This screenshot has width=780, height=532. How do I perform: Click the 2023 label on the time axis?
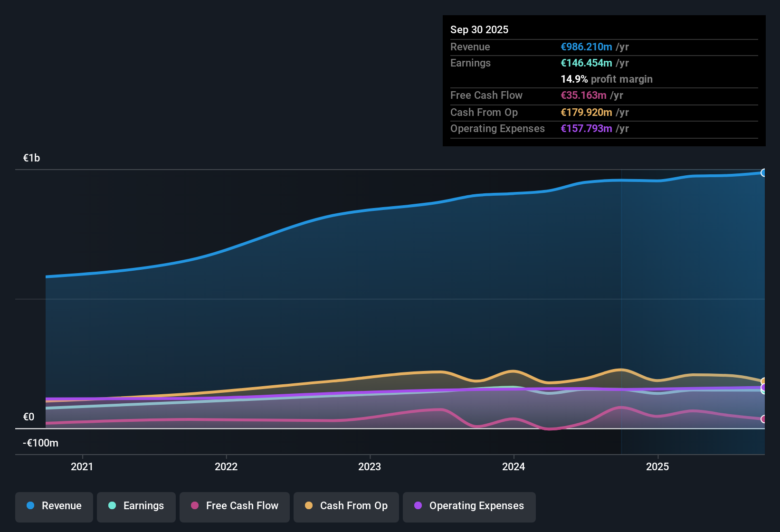(x=370, y=467)
